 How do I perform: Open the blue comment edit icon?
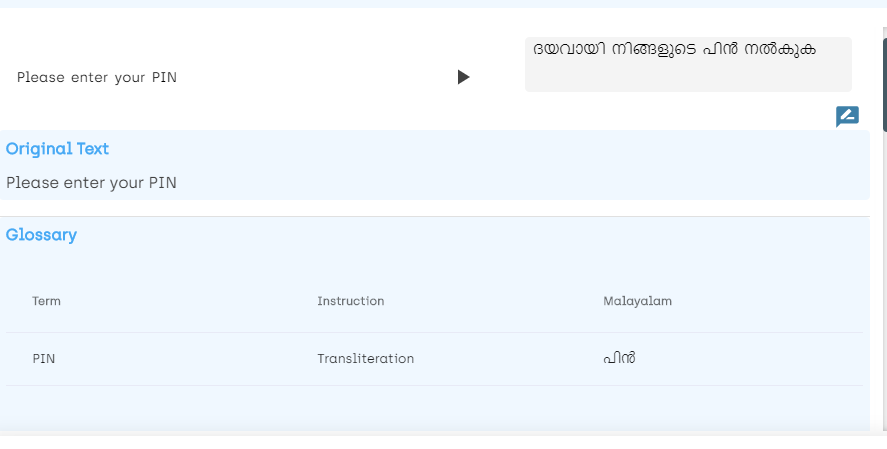[847, 116]
